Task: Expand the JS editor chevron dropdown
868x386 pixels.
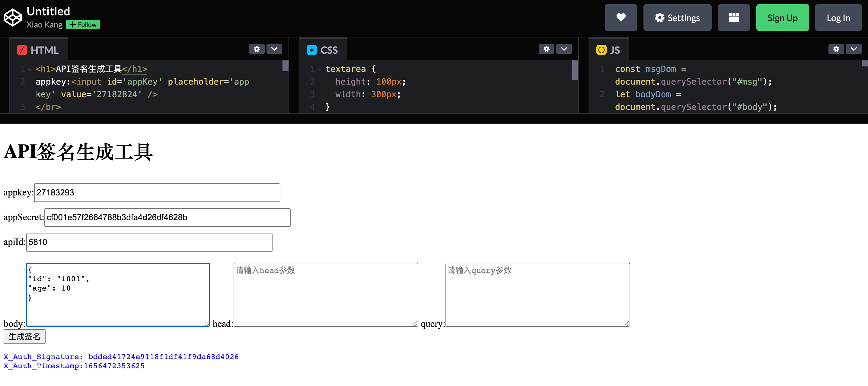Action: [854, 49]
